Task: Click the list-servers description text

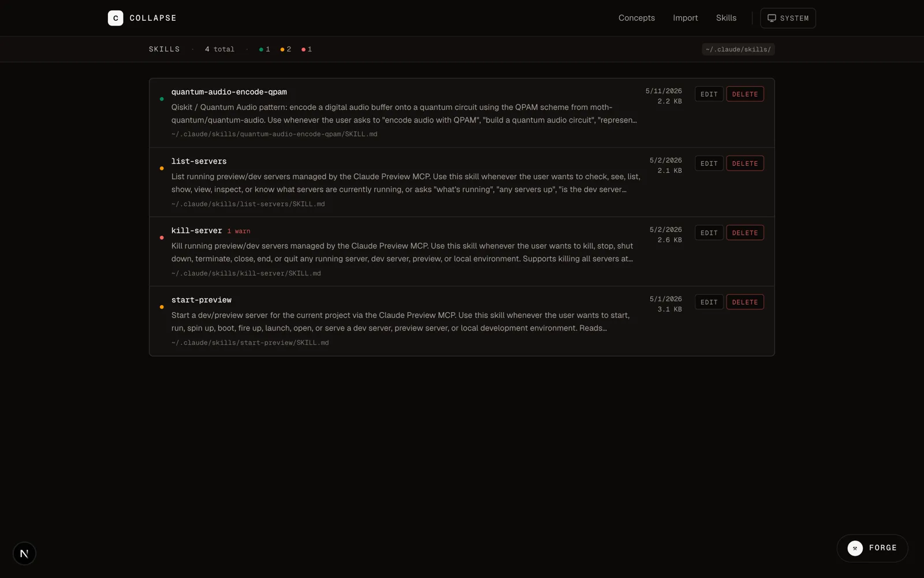Action: click(406, 183)
